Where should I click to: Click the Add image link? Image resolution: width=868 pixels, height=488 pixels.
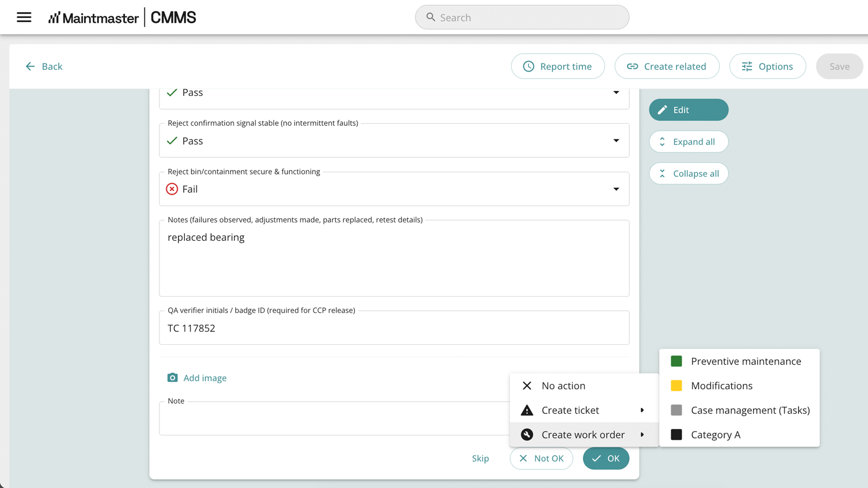coord(205,378)
